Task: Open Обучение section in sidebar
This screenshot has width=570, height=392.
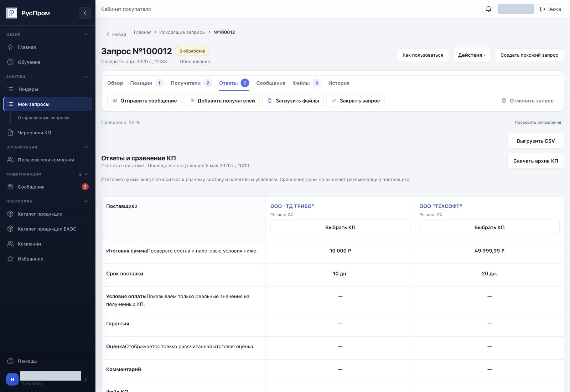Action: pos(48,62)
